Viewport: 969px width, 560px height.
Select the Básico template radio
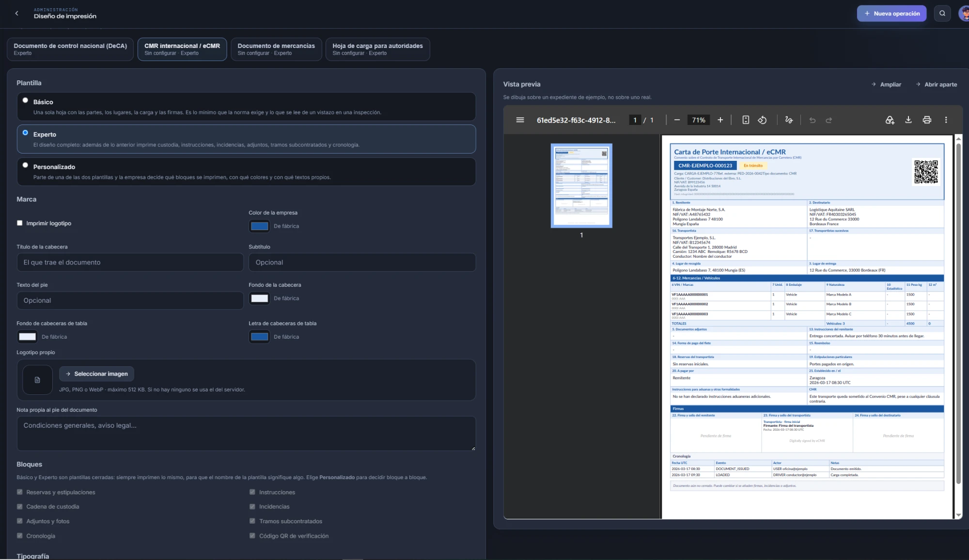pyautogui.click(x=25, y=100)
